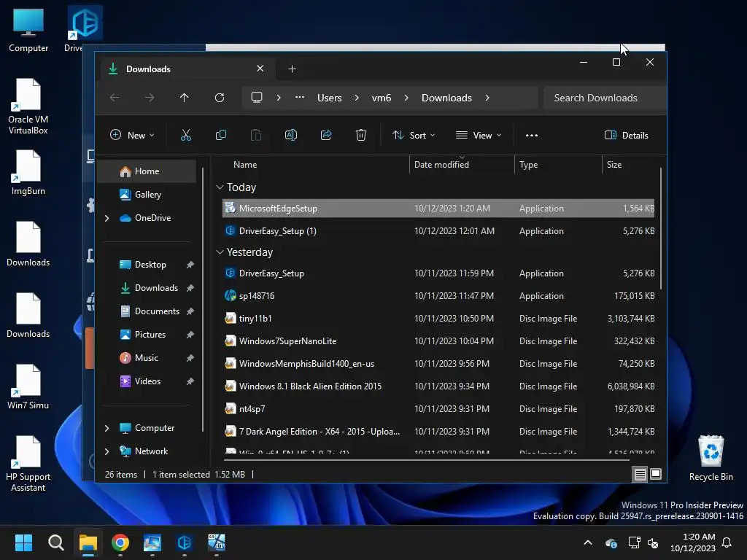Toggle the Details pane button
Viewport: 747px width, 560px height.
pyautogui.click(x=627, y=135)
